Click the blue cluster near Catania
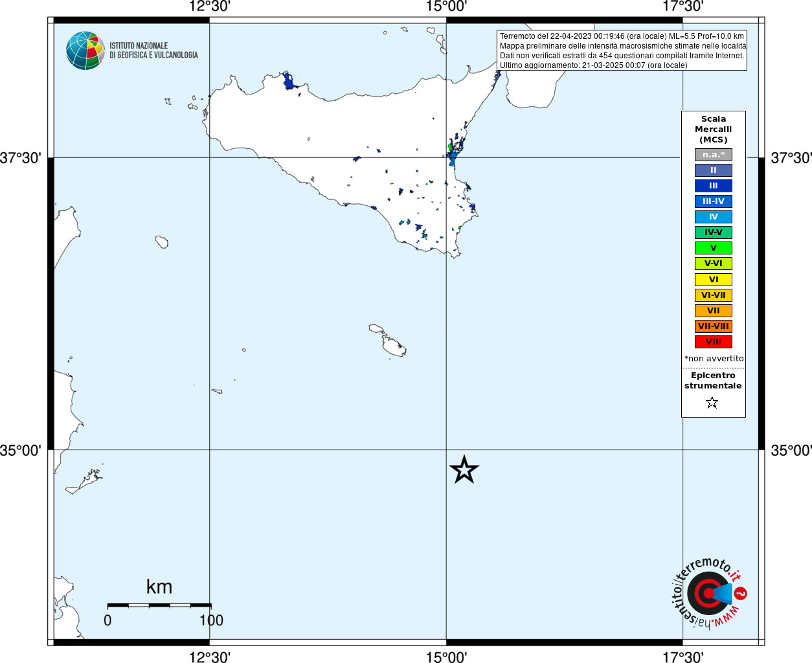The image size is (812, 663). (x=453, y=154)
